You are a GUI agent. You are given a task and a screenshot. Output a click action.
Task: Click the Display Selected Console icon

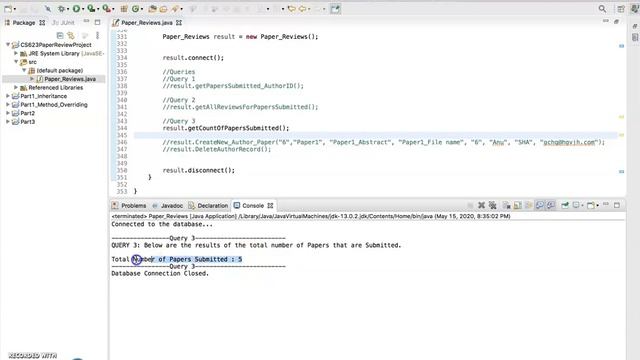coord(576,205)
